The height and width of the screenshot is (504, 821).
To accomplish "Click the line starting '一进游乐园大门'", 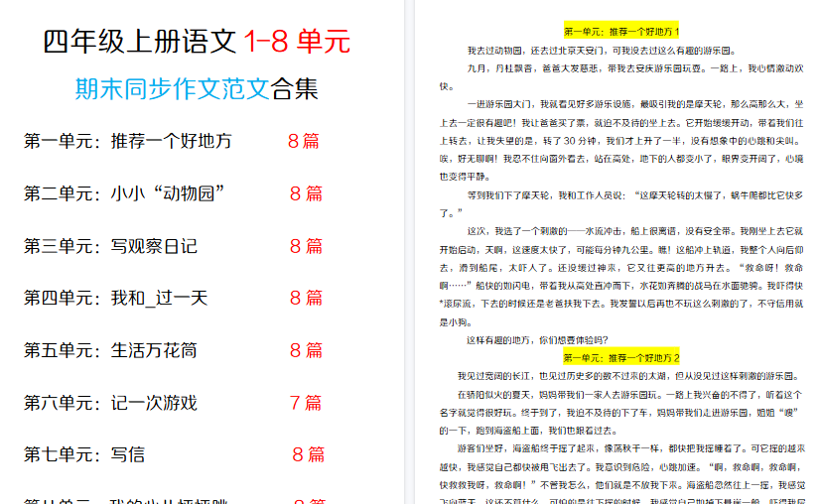I will 635,105.
